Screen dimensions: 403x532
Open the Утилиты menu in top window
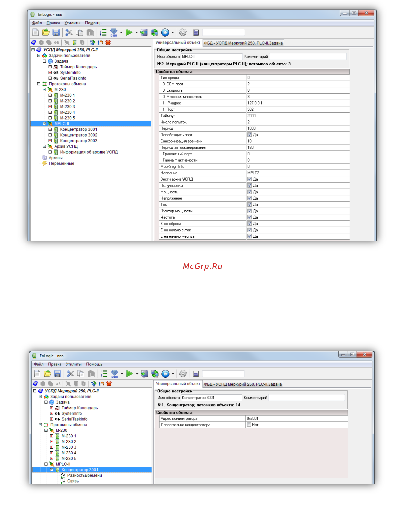72,23
